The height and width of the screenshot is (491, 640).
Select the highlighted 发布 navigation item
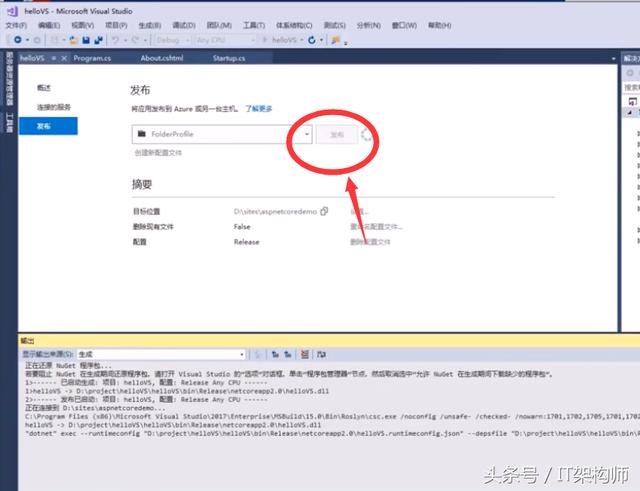tap(48, 126)
